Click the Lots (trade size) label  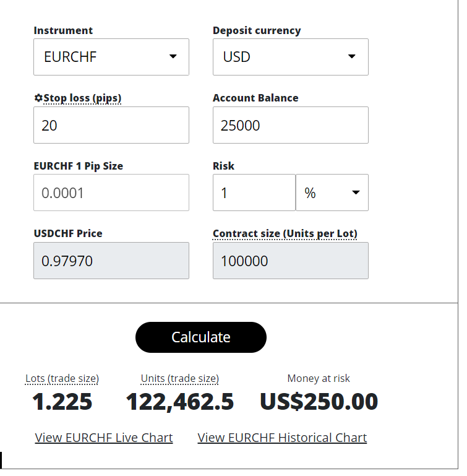pyautogui.click(x=62, y=378)
